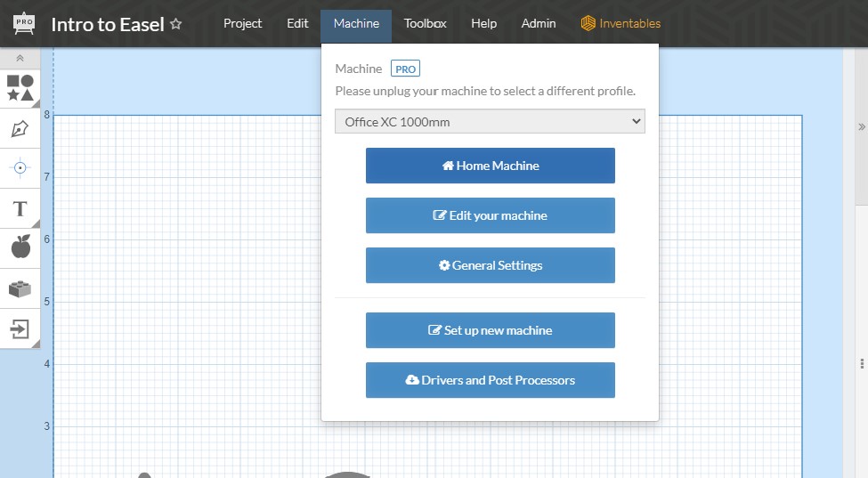This screenshot has height=478, width=868.
Task: Select the drill point target tool
Action: coord(20,167)
